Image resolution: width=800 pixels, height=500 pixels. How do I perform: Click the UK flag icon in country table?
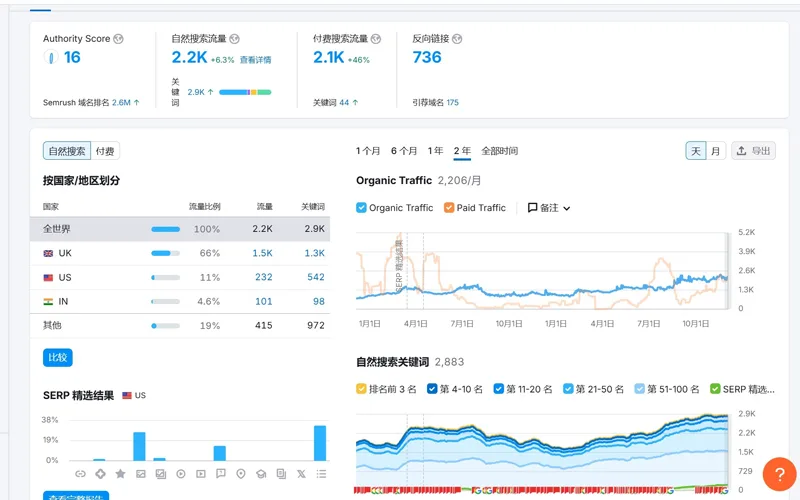pyautogui.click(x=48, y=254)
